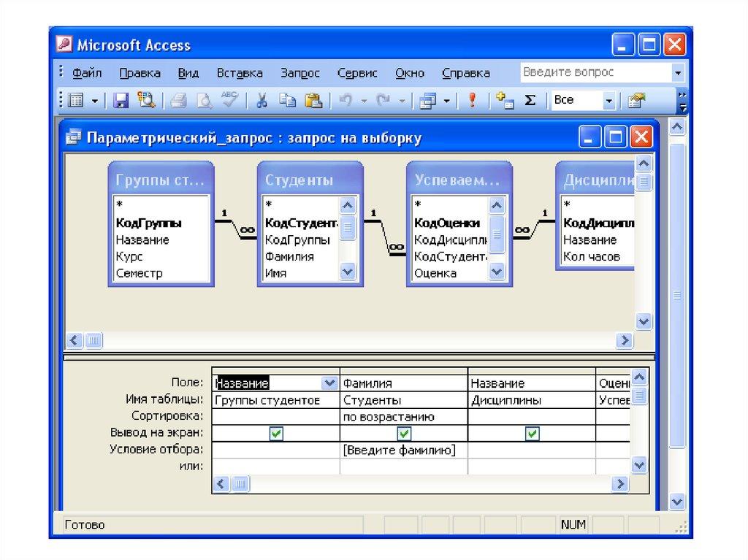Open the query type dropdown arrow
Image resolution: width=748 pixels, height=560 pixels.
pos(446,101)
